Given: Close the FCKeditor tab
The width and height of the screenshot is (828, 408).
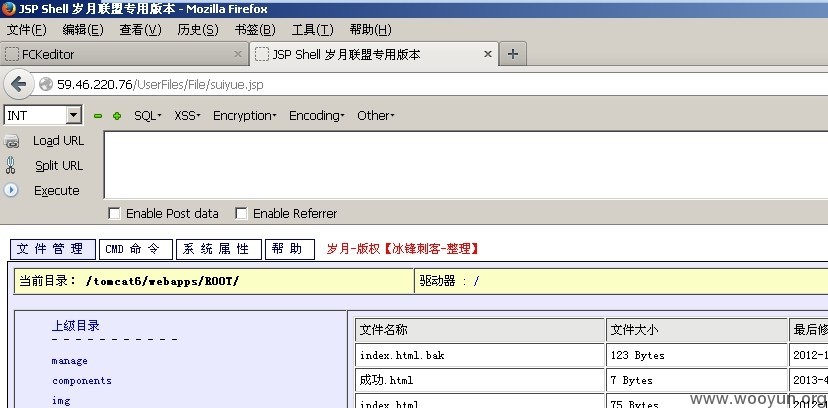Looking at the screenshot, I should coord(238,54).
